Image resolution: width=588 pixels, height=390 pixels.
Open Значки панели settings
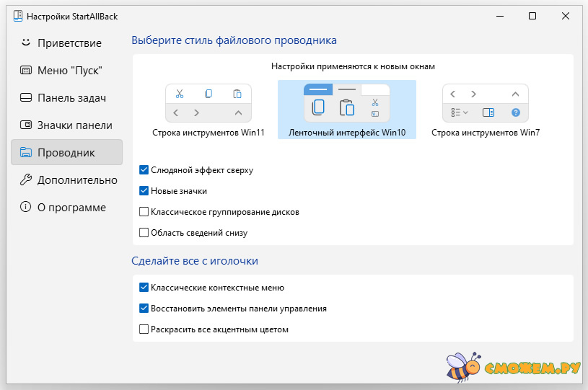[x=67, y=125]
